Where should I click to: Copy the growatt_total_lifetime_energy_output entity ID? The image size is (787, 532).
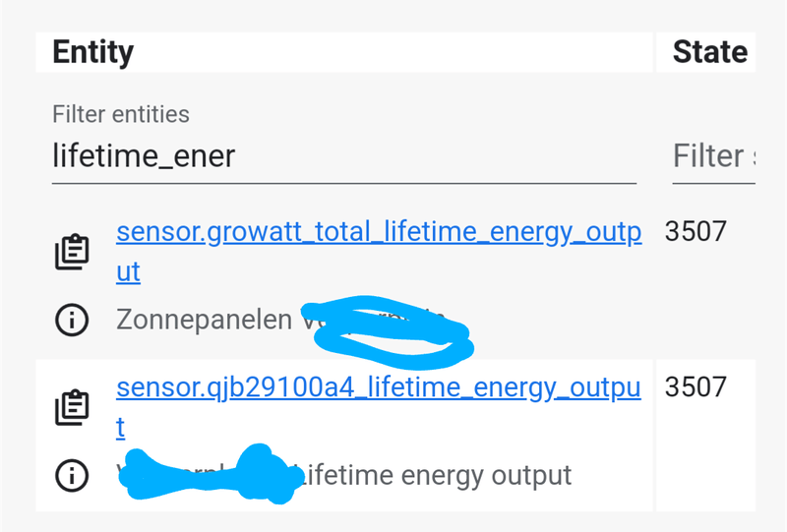pos(72,252)
